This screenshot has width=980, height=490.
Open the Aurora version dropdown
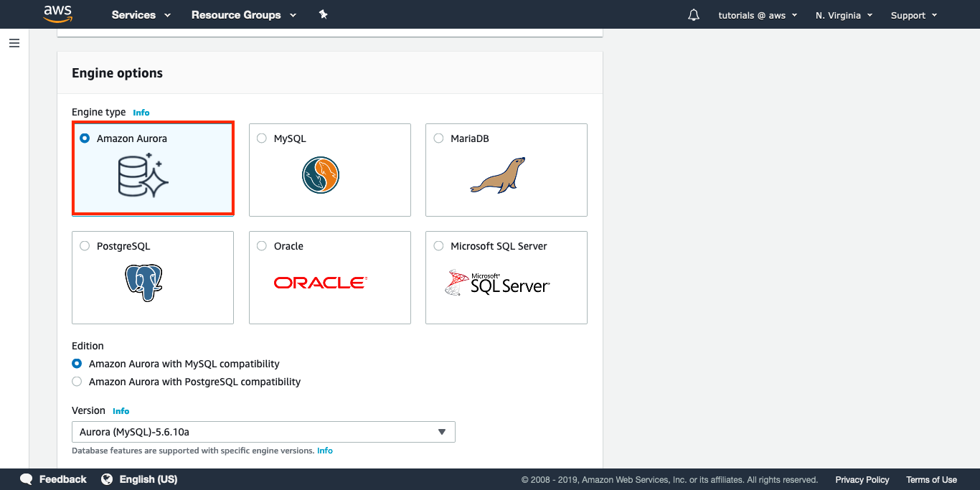point(263,432)
